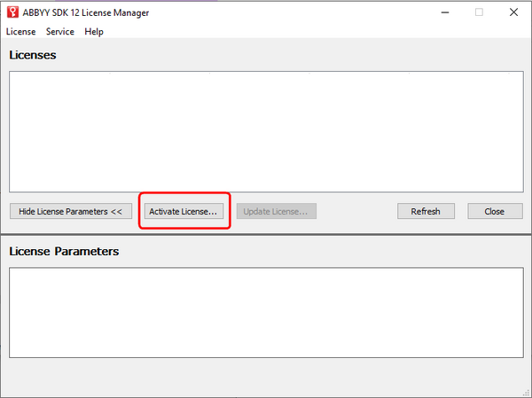Minimize the License Manager window
This screenshot has height=398, width=532.
point(445,12)
